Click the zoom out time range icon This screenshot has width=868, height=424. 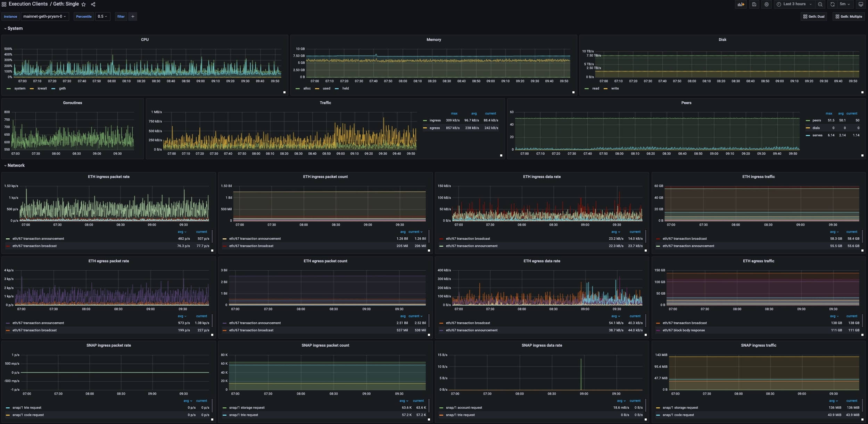coord(820,5)
